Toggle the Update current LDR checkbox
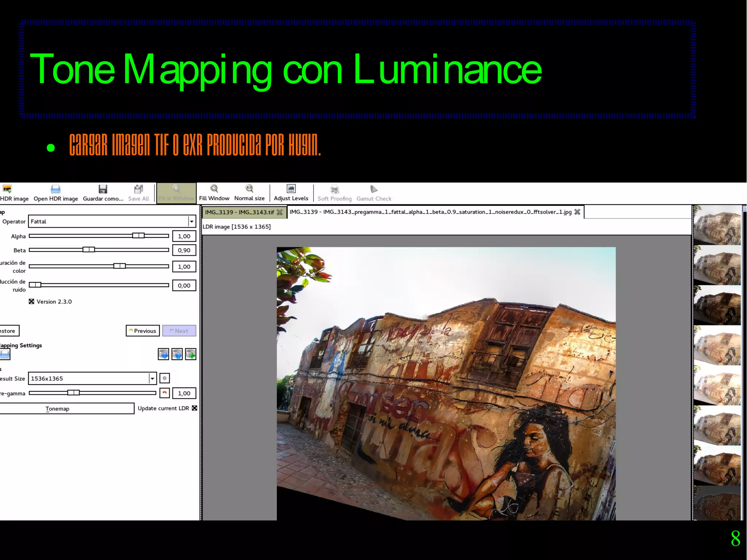This screenshot has width=747, height=560. (194, 408)
